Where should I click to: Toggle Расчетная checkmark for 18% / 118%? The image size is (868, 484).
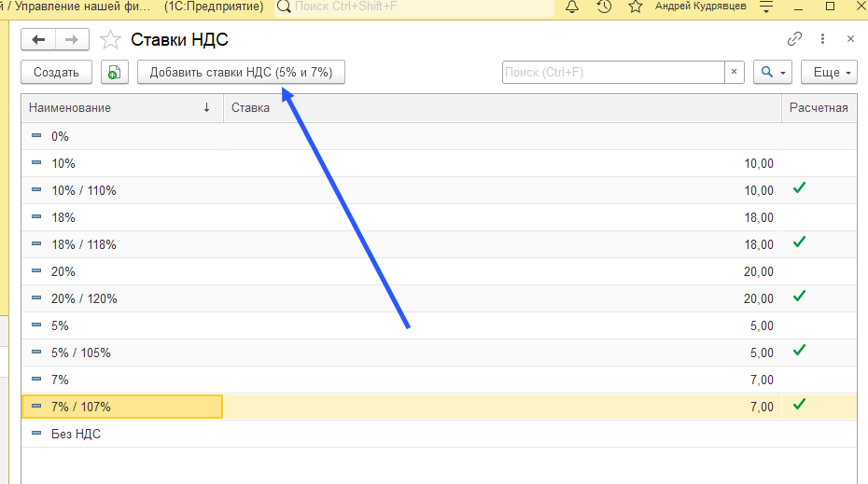coord(799,242)
